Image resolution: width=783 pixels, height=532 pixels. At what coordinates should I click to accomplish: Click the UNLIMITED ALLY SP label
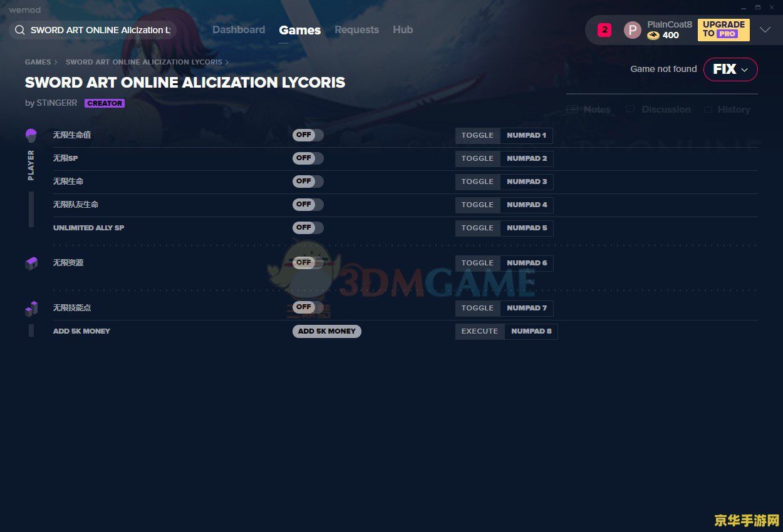pyautogui.click(x=89, y=228)
